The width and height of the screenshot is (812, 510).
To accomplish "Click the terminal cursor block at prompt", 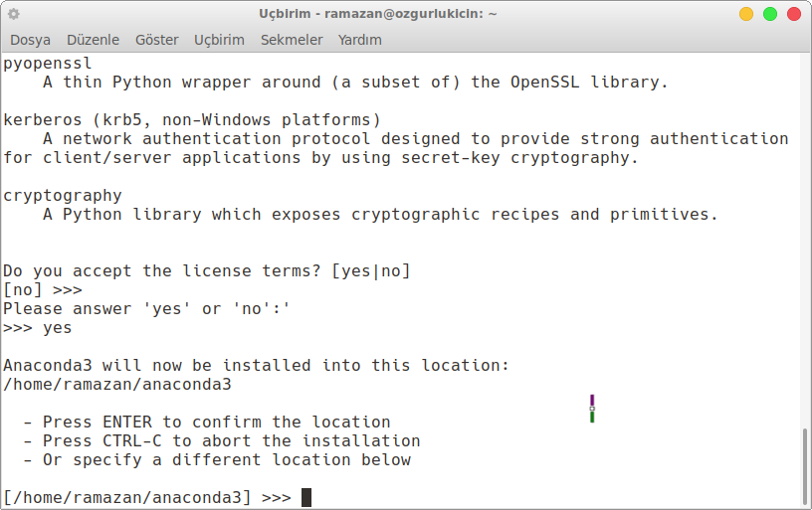I will [x=306, y=498].
